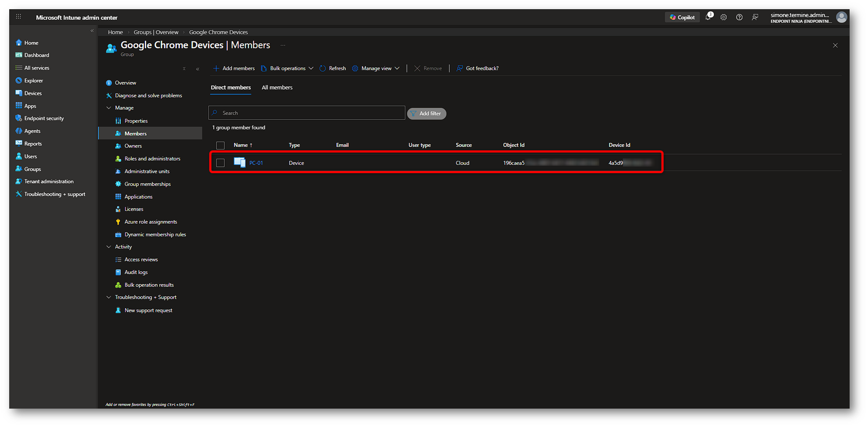Image resolution: width=868 pixels, height=427 pixels.
Task: Open Tenant administration in left navigation
Action: [49, 181]
